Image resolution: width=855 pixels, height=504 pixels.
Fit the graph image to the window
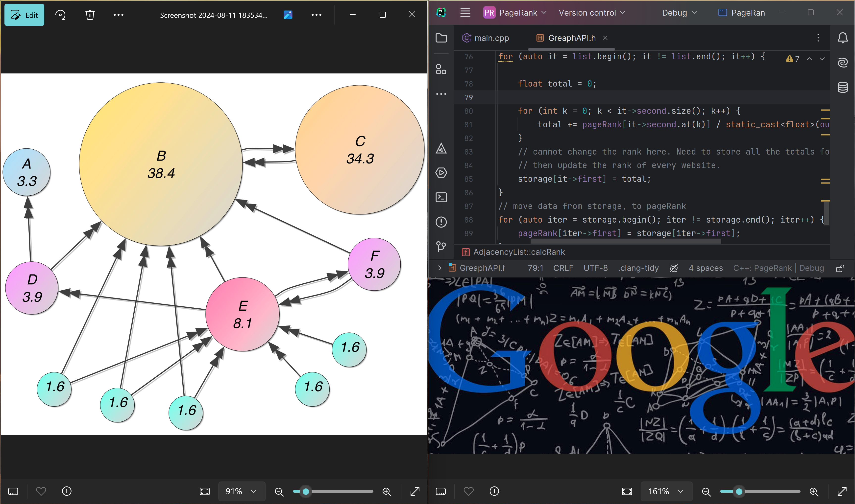point(205,491)
